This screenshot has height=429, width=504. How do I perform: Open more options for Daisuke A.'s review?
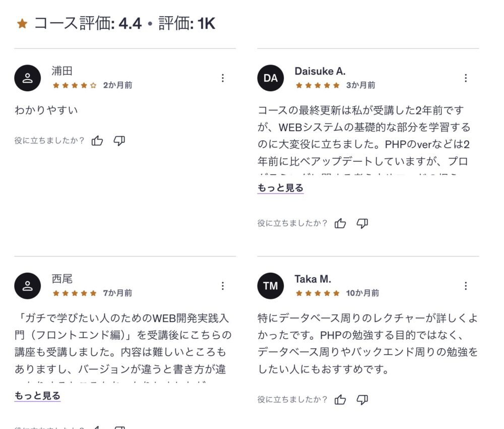pyautogui.click(x=466, y=78)
